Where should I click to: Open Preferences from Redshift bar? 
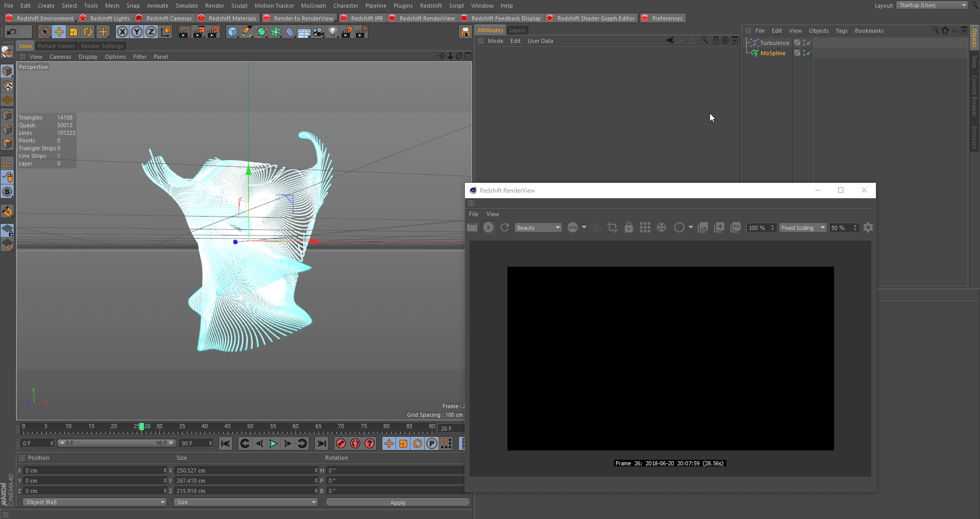click(663, 18)
